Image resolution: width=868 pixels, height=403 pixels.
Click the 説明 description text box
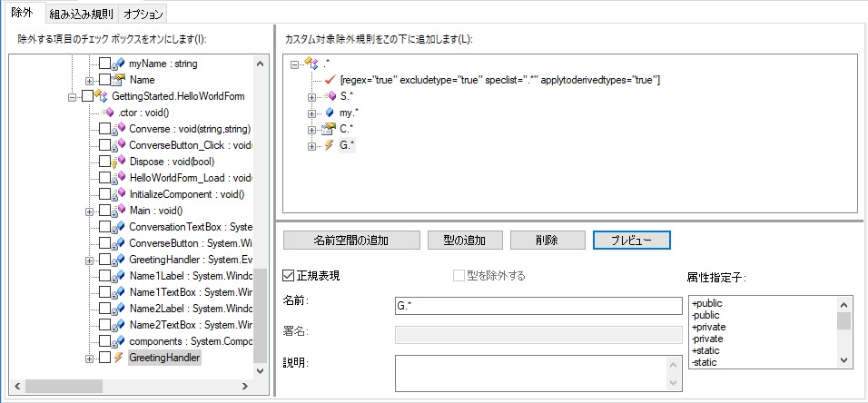[x=531, y=374]
